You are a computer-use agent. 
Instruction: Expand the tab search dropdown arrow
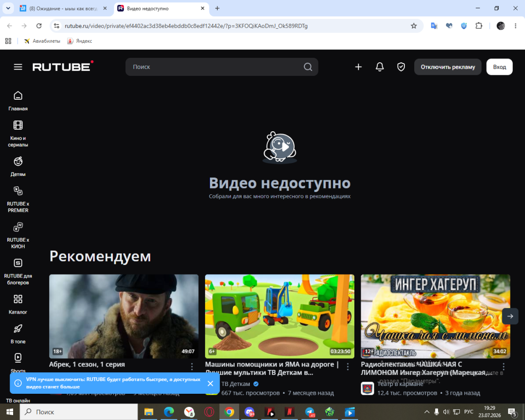(x=8, y=8)
